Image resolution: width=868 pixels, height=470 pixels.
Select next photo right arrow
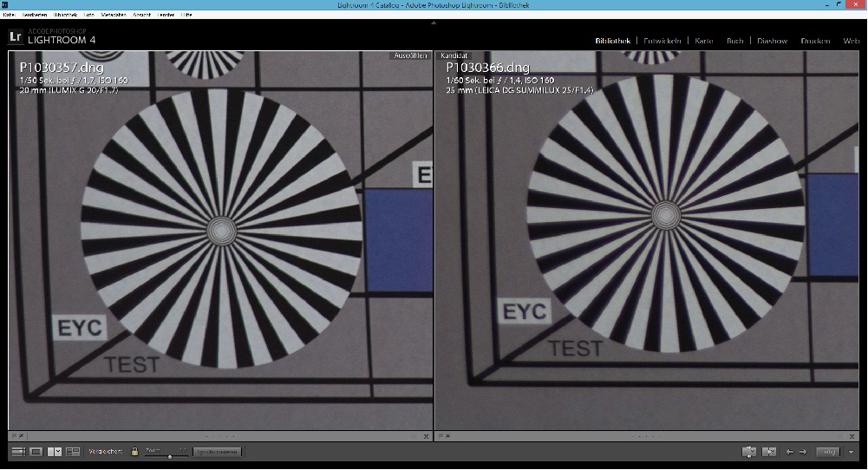pyautogui.click(x=803, y=452)
